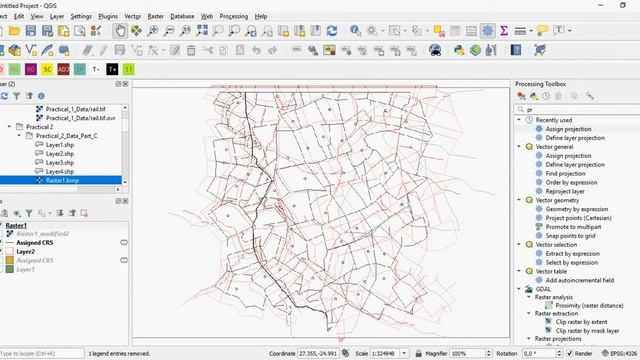Screen dimensions: 640x360
Task: Click the CRS globe icon in status bar
Action: [605, 353]
